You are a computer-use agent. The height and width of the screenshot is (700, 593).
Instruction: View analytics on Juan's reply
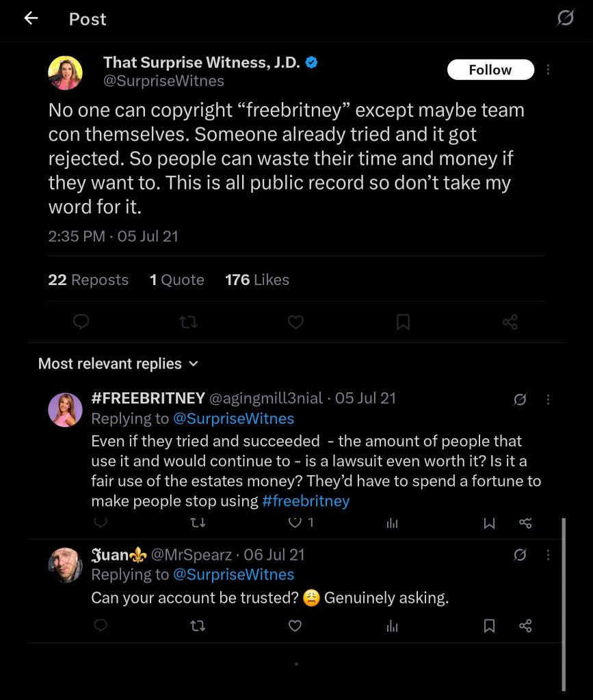[392, 625]
